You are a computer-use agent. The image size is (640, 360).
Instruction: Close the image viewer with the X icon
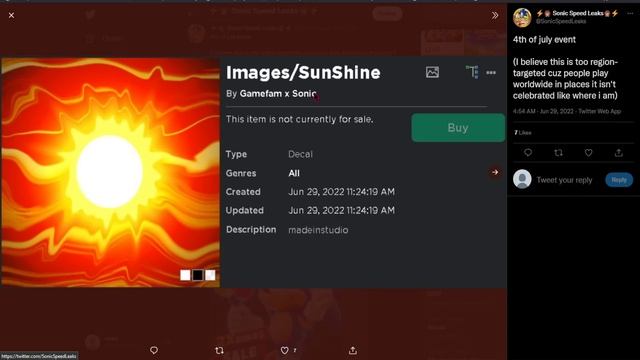[x=11, y=16]
